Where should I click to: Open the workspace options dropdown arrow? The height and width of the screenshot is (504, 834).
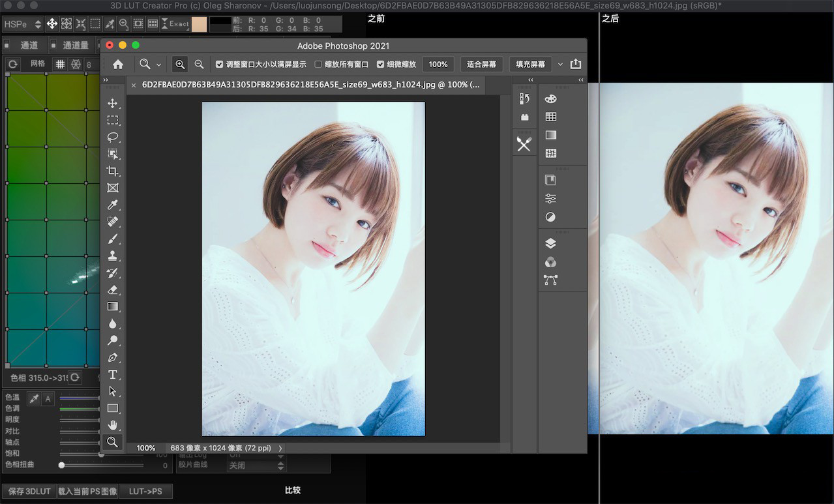pos(560,65)
